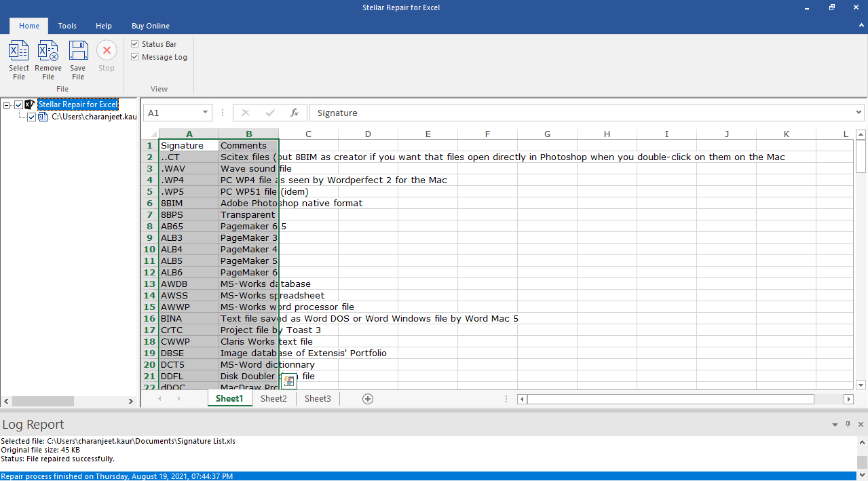Click cell A16 containing BINA
Image resolution: width=868 pixels, height=481 pixels.
pyautogui.click(x=189, y=318)
